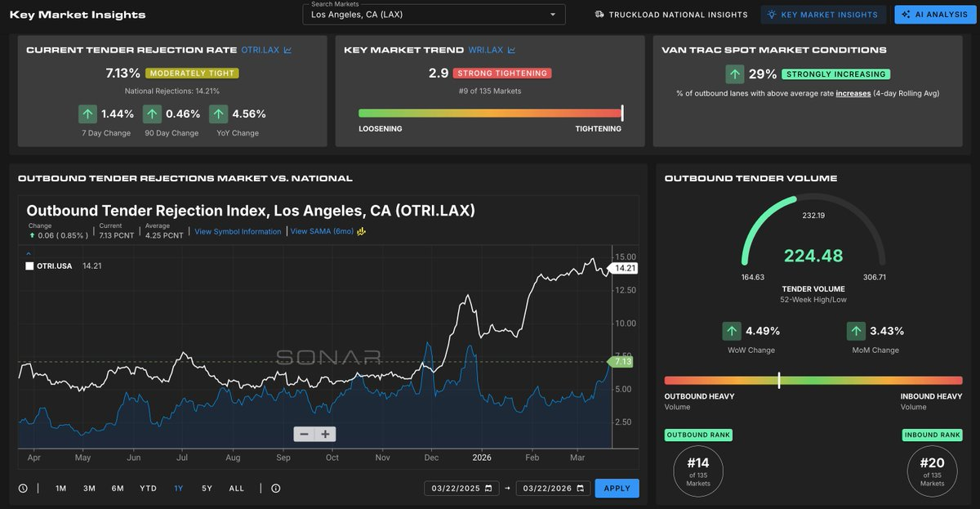Click the Outbound/Inbound Heavy volume slider marker

coord(779,380)
